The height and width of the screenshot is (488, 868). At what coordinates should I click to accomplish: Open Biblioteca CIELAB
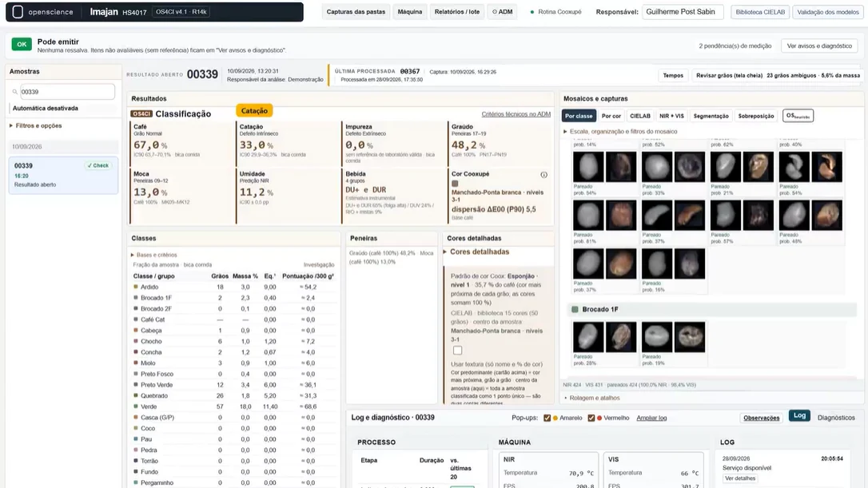click(760, 12)
